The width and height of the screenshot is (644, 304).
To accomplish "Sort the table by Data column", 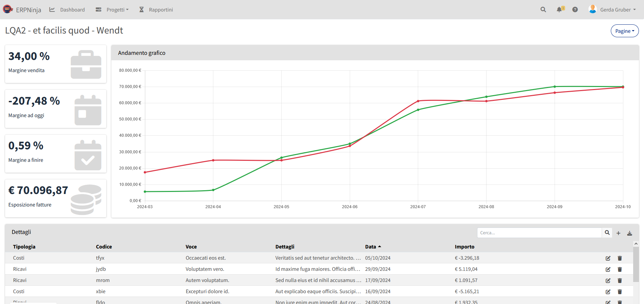I will 373,246.
